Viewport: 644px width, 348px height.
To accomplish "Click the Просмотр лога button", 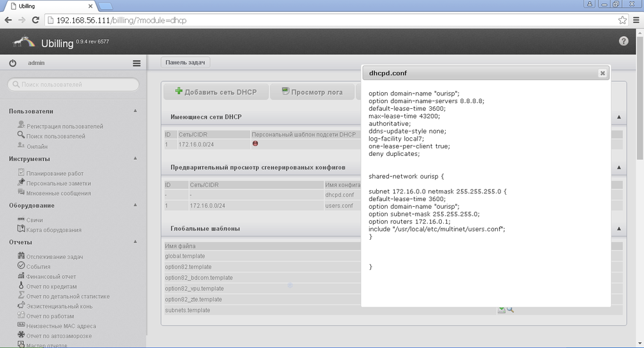I will [312, 92].
